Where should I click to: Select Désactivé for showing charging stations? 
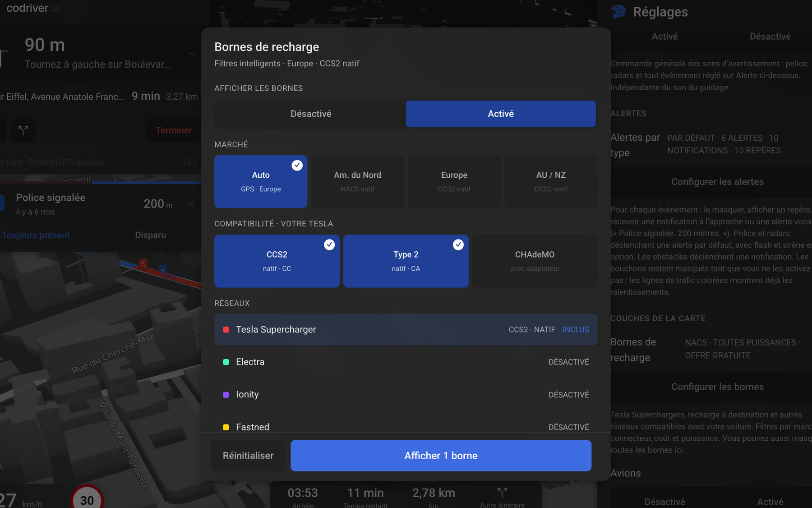click(x=311, y=114)
